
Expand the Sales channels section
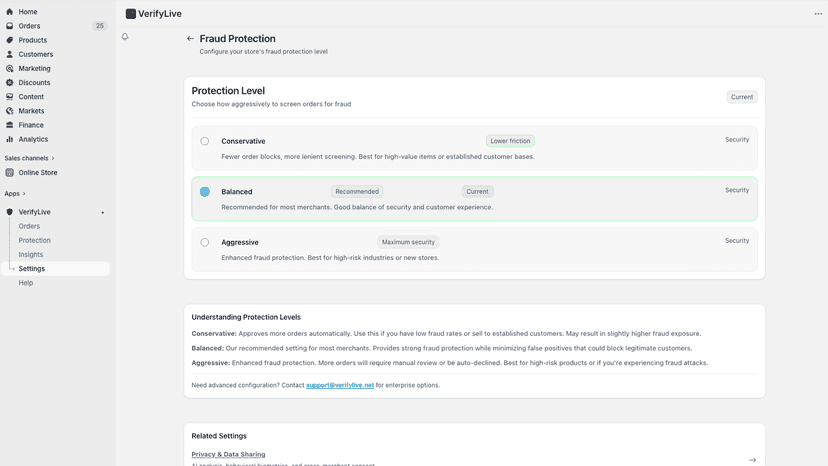tap(30, 159)
